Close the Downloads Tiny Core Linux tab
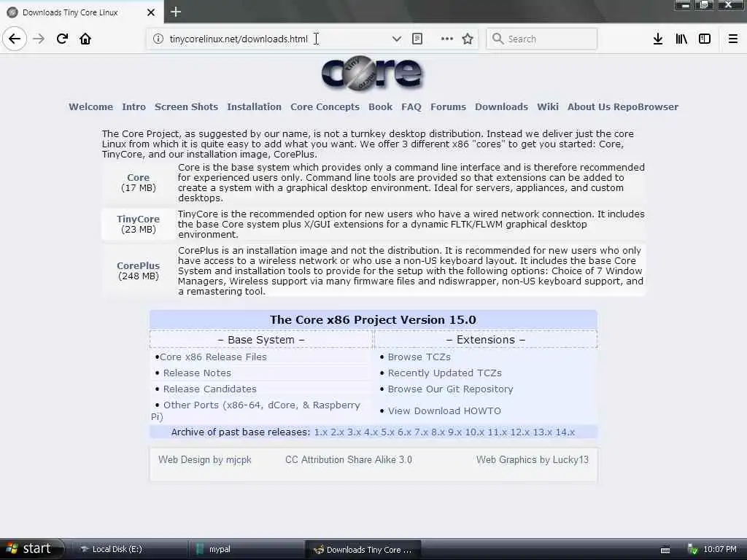The height and width of the screenshot is (560, 747). click(151, 12)
